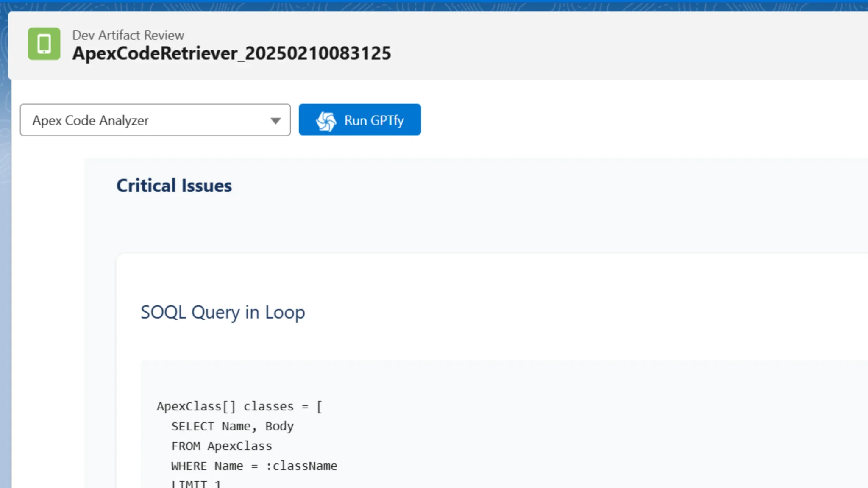Select the ApexClass[] classes declaration line
868x488 pixels.
[239, 406]
